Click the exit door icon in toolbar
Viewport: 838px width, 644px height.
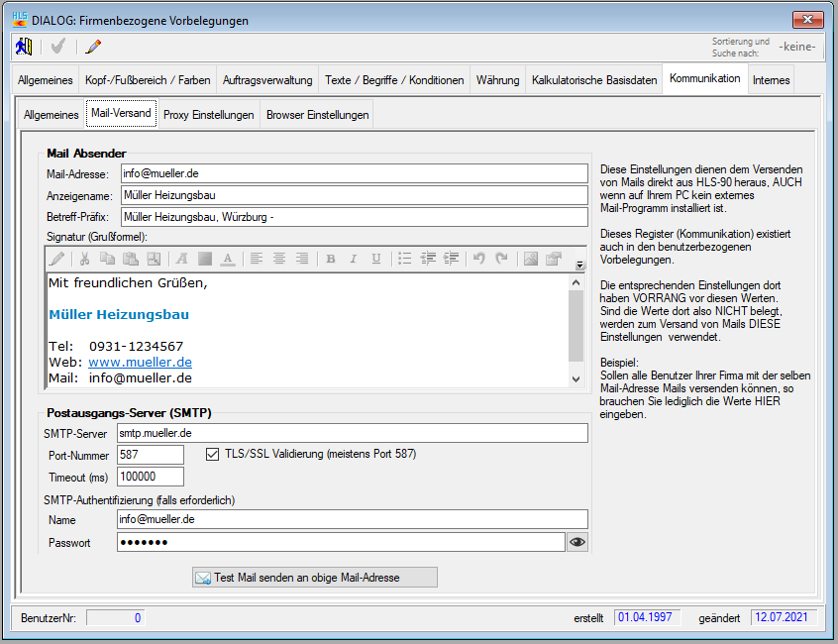pos(23,46)
